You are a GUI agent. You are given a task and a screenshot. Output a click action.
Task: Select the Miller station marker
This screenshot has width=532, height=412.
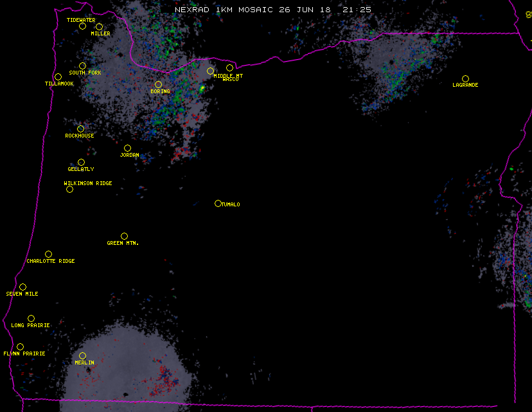pyautogui.click(x=99, y=27)
